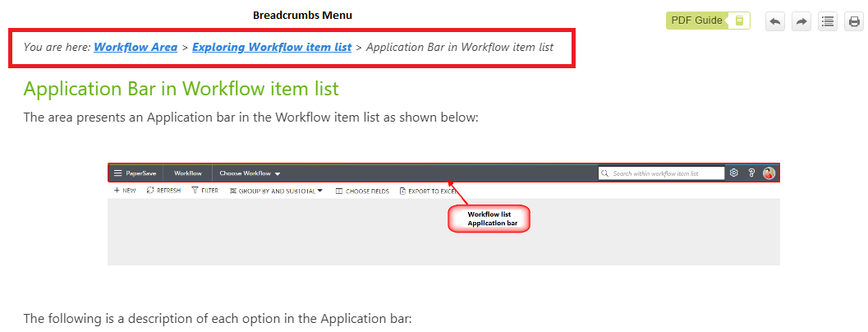
Task: Click Choose Fields in the toolbar
Action: click(362, 191)
